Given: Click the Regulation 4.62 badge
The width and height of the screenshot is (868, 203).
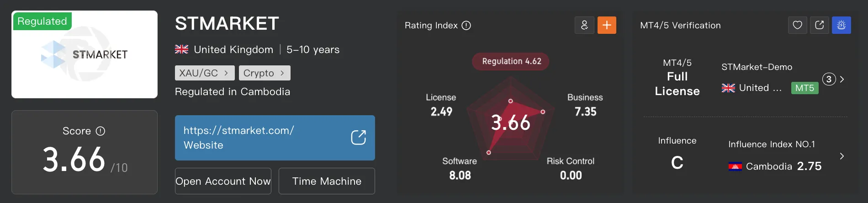Looking at the screenshot, I should click(x=511, y=61).
